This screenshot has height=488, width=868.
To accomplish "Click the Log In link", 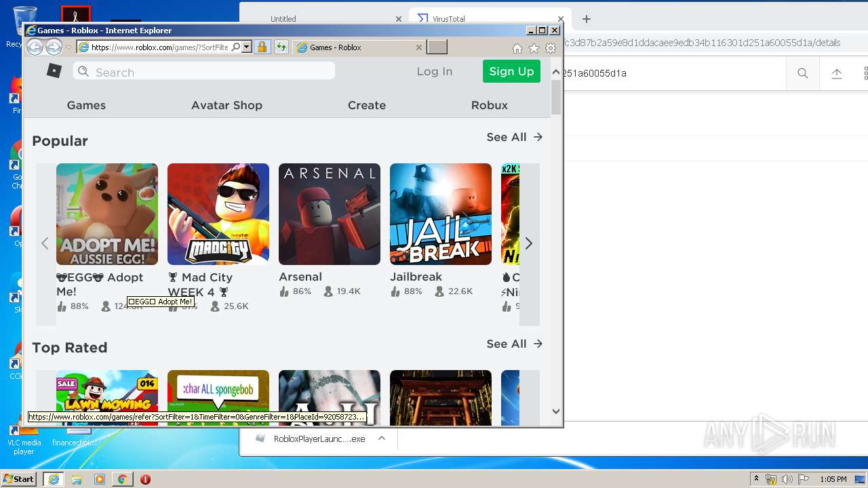I will tap(435, 71).
